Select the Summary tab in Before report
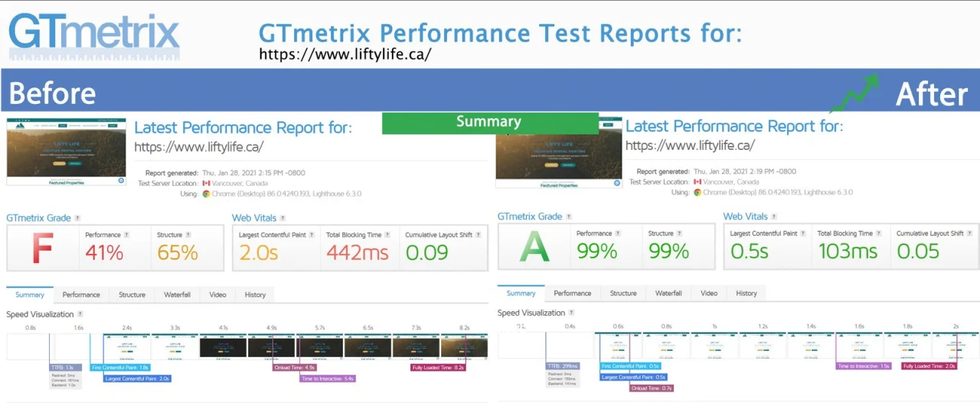The image size is (980, 403). click(30, 294)
